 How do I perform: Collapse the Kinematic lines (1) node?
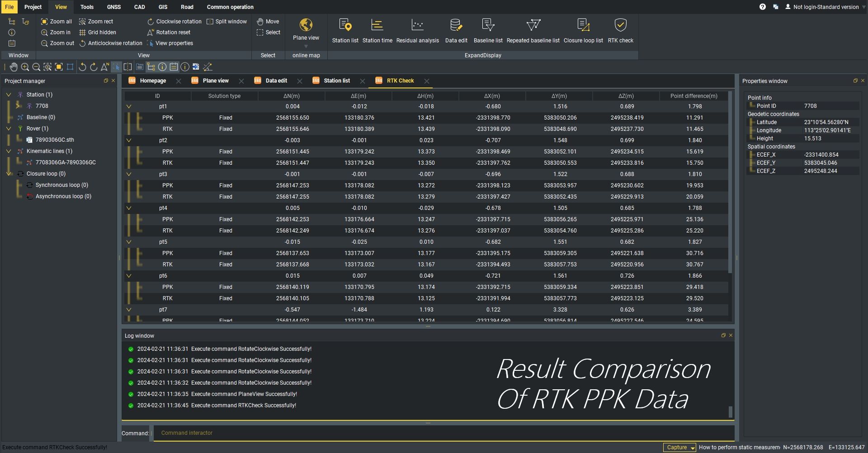pyautogui.click(x=9, y=151)
